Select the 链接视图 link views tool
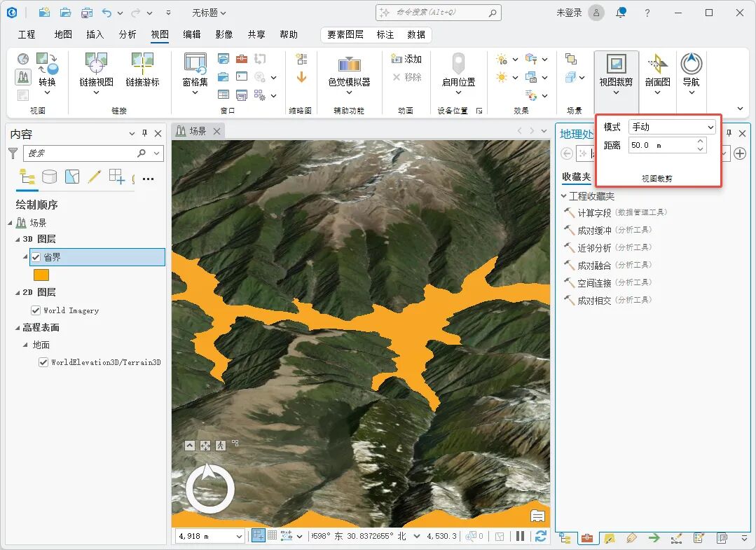The image size is (756, 550). pyautogui.click(x=96, y=72)
